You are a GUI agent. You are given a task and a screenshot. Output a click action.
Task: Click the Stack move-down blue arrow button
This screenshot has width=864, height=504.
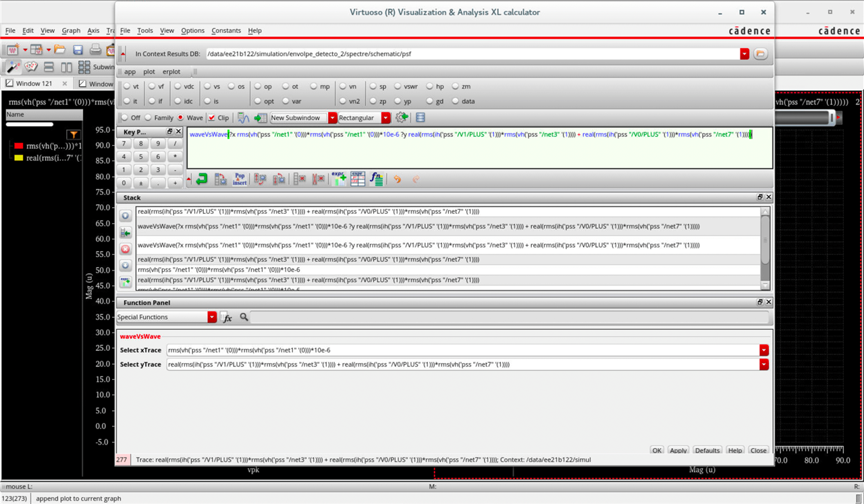[126, 265]
